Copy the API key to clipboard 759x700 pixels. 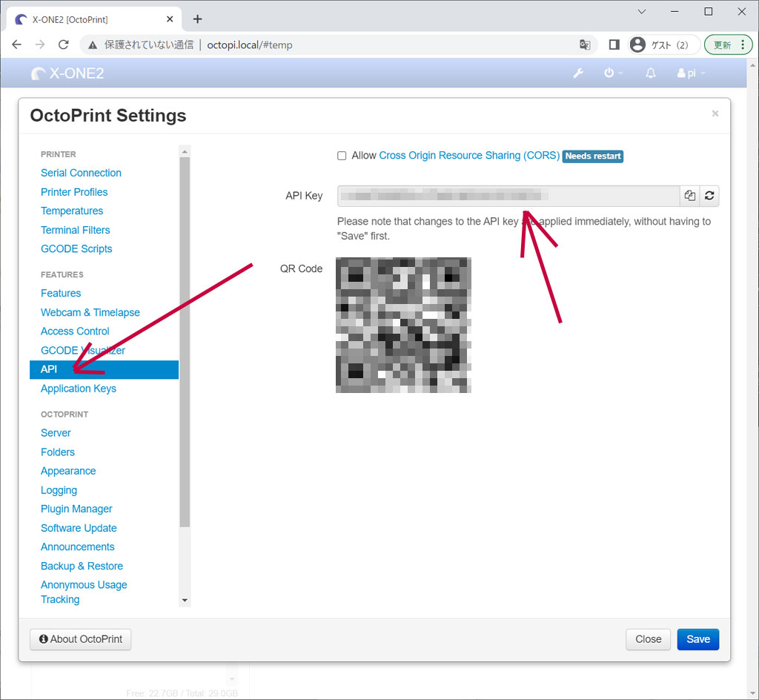pyautogui.click(x=690, y=196)
